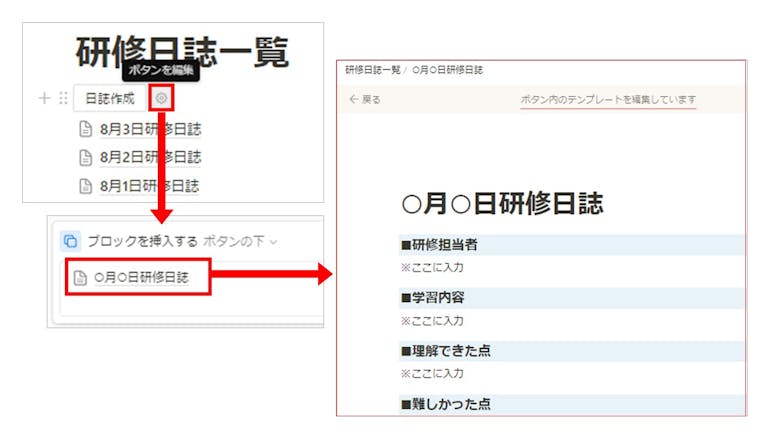Viewport: 768px width, 432px height.
Task: Open the ○月○日研修日誌 template page
Action: coord(141,278)
